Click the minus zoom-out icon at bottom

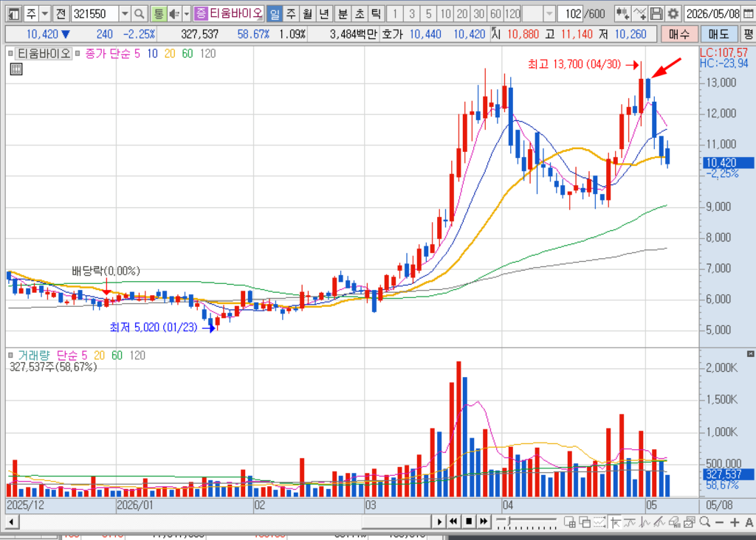click(x=719, y=522)
